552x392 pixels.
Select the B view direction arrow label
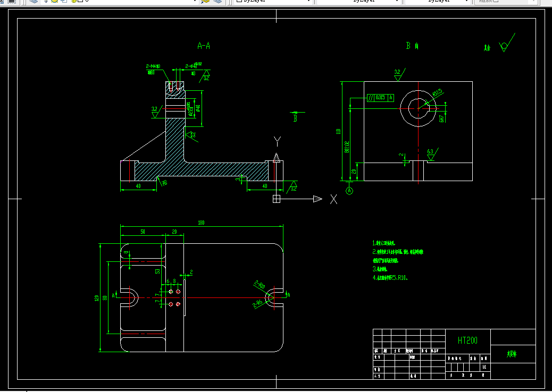pos(295,118)
